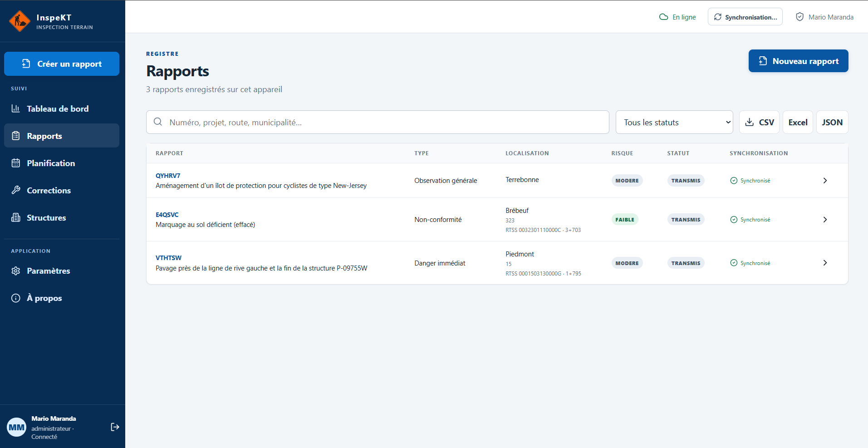Click the search field for reports

[x=378, y=122]
